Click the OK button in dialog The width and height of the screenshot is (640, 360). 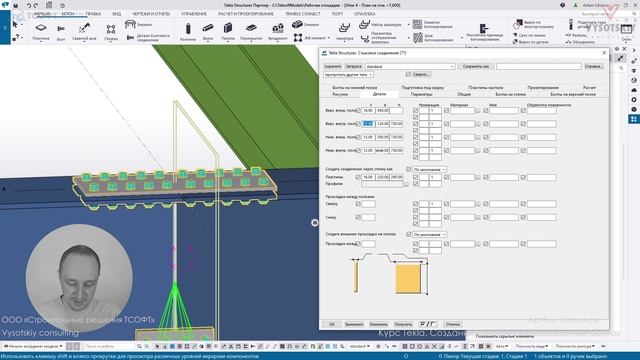point(331,324)
